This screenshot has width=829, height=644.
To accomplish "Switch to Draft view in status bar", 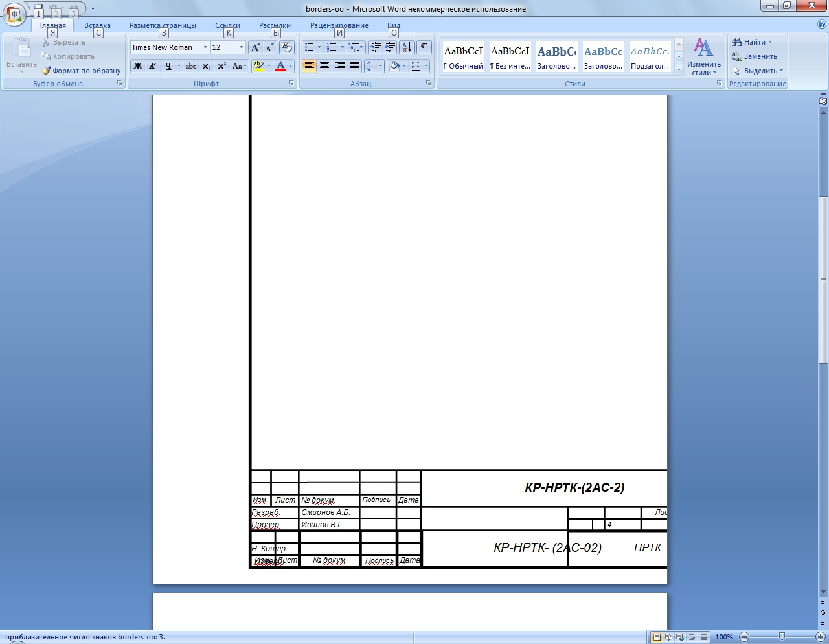I will pos(704,637).
